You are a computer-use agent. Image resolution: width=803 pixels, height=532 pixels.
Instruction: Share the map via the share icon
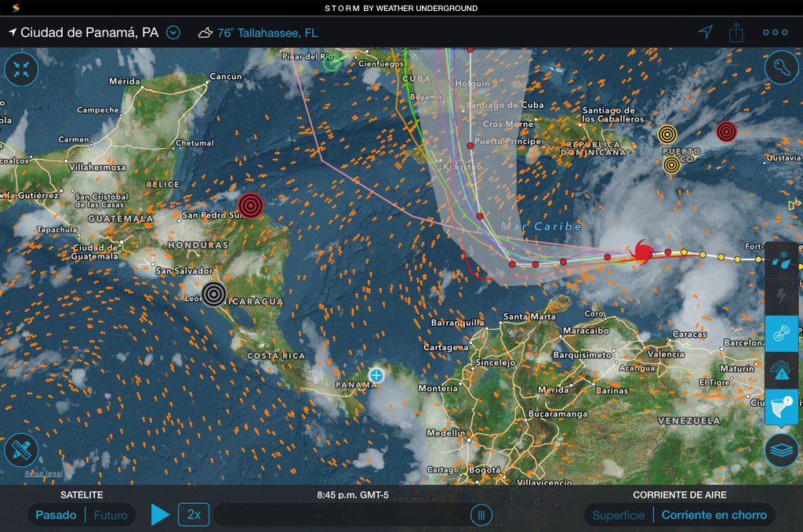coord(736,32)
